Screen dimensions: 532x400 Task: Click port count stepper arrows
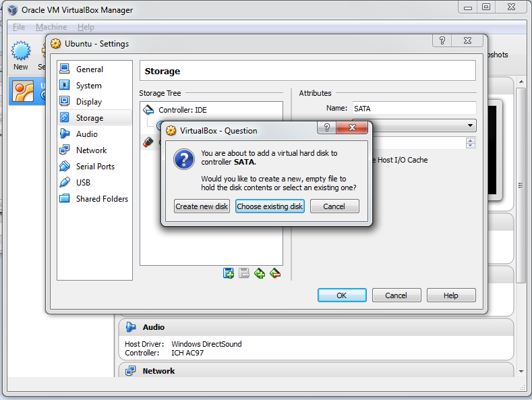(x=470, y=143)
